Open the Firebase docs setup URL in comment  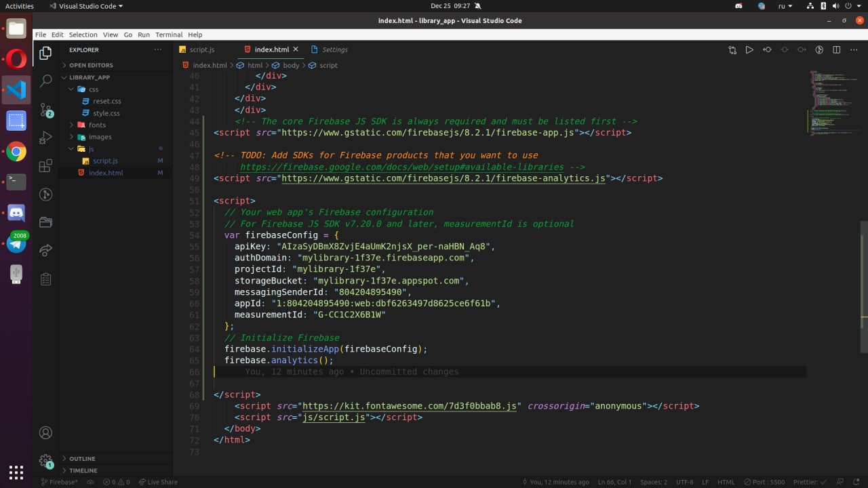point(401,167)
